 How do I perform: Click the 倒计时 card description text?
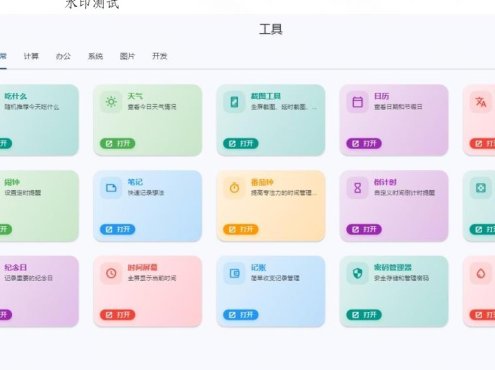(x=404, y=193)
